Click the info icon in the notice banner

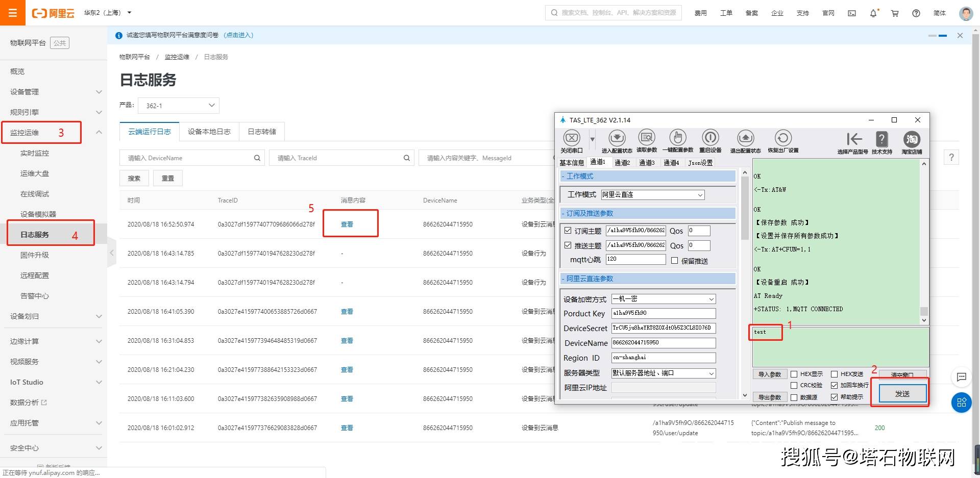pos(119,35)
